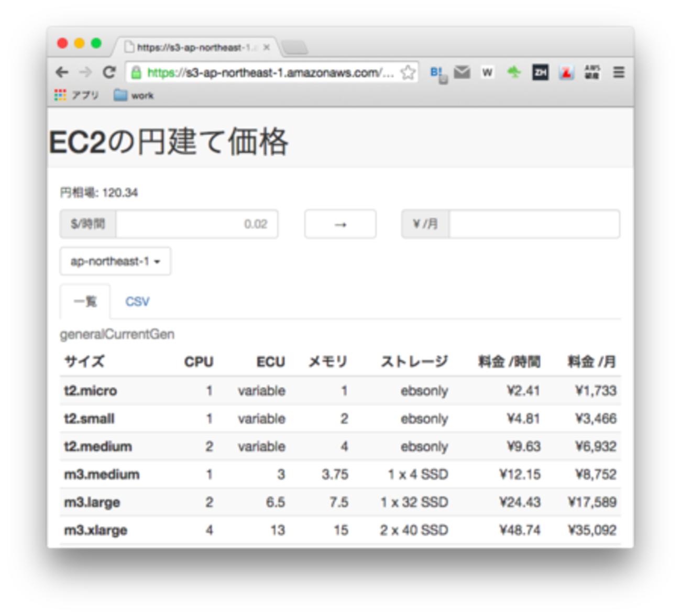
Task: Click the browser forward arrow
Action: (85, 72)
